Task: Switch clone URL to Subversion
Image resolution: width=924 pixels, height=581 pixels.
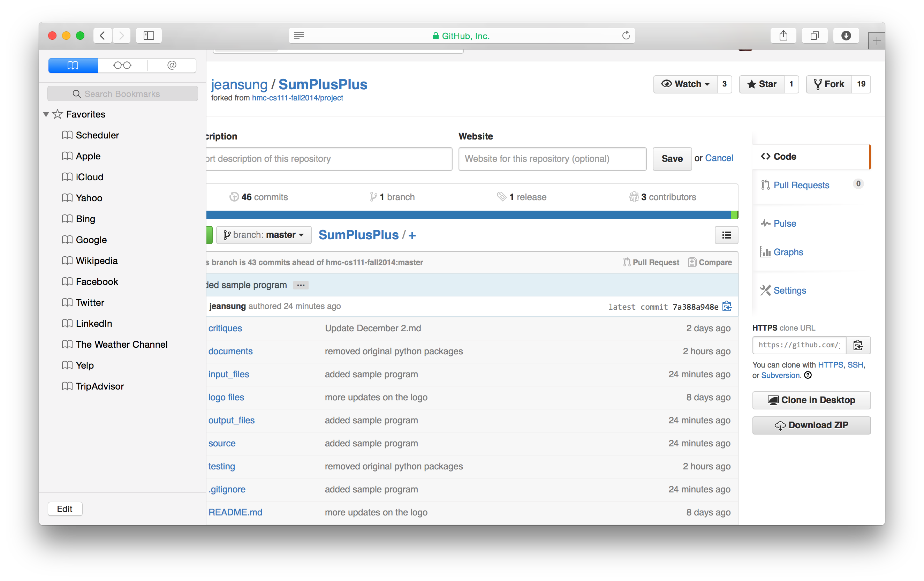Action: pyautogui.click(x=780, y=375)
